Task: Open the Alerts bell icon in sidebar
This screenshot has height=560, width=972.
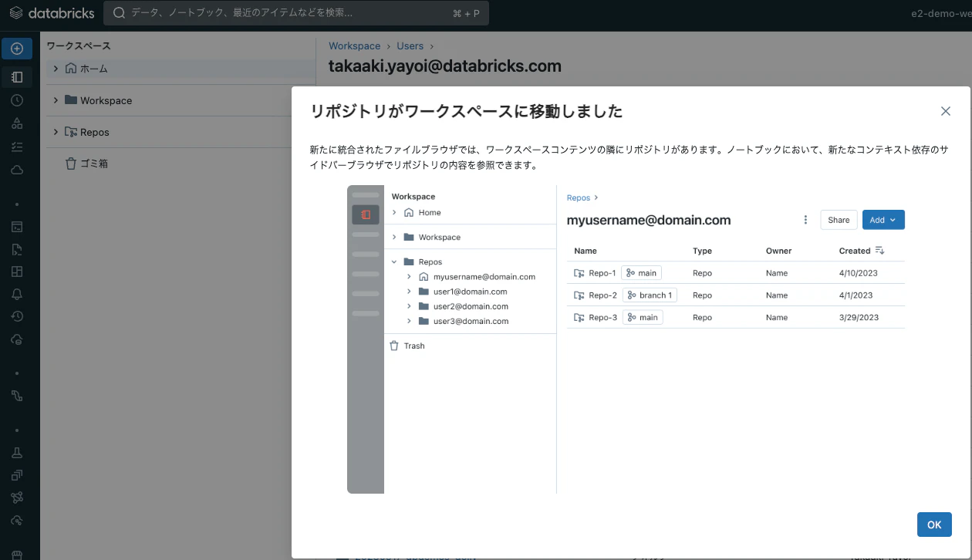Action: click(17, 294)
